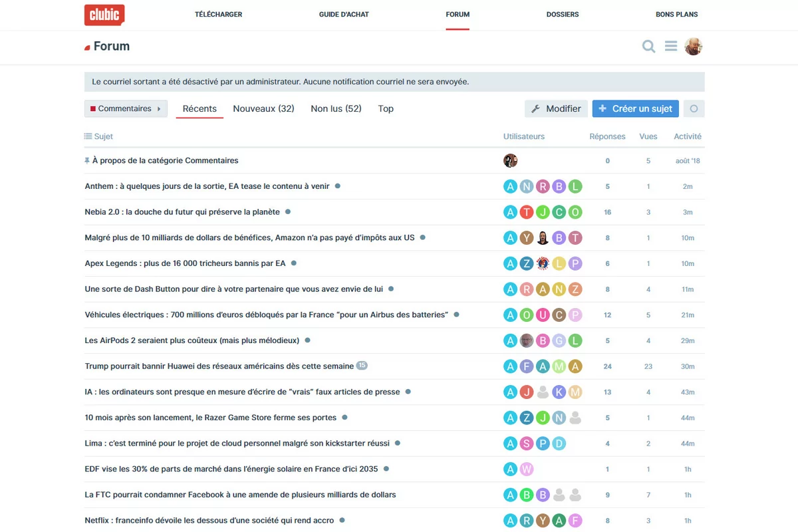
Task: Click the Clubic logo
Action: (104, 15)
